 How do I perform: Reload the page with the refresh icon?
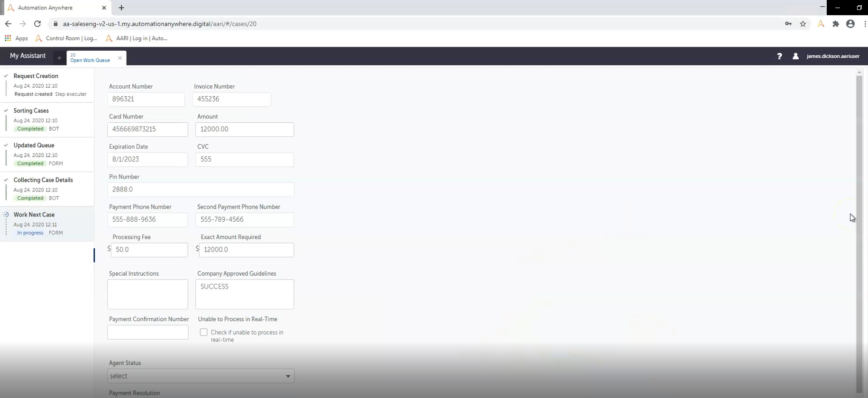click(37, 24)
